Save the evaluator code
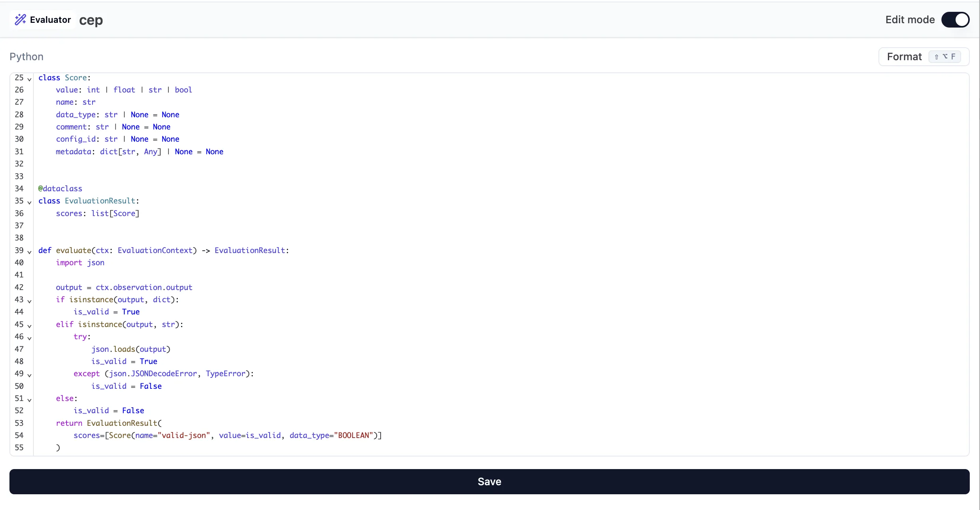Image resolution: width=980 pixels, height=510 pixels. tap(489, 481)
